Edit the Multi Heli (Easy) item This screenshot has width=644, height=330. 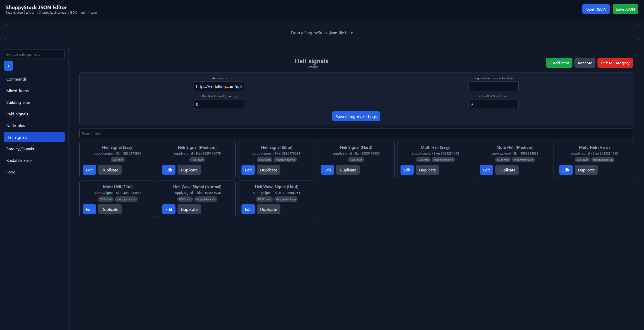pos(407,170)
